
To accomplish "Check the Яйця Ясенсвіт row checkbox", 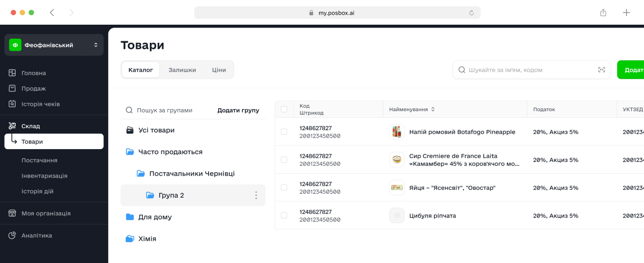I will point(284,188).
